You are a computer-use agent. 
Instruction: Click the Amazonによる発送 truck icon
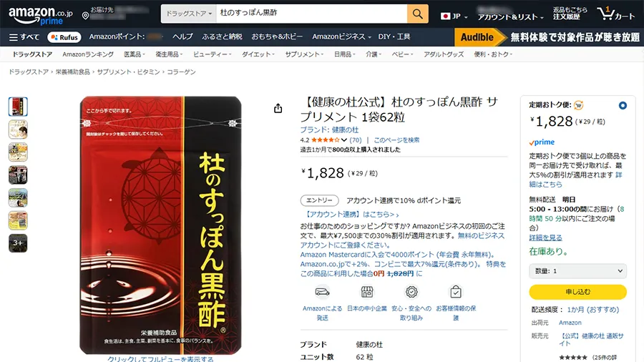coord(323,292)
